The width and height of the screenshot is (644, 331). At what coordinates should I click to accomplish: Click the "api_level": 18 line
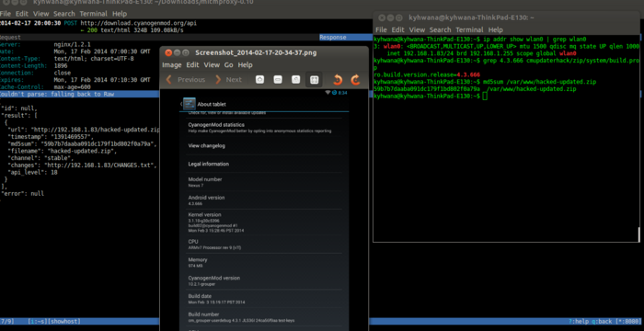[32, 172]
